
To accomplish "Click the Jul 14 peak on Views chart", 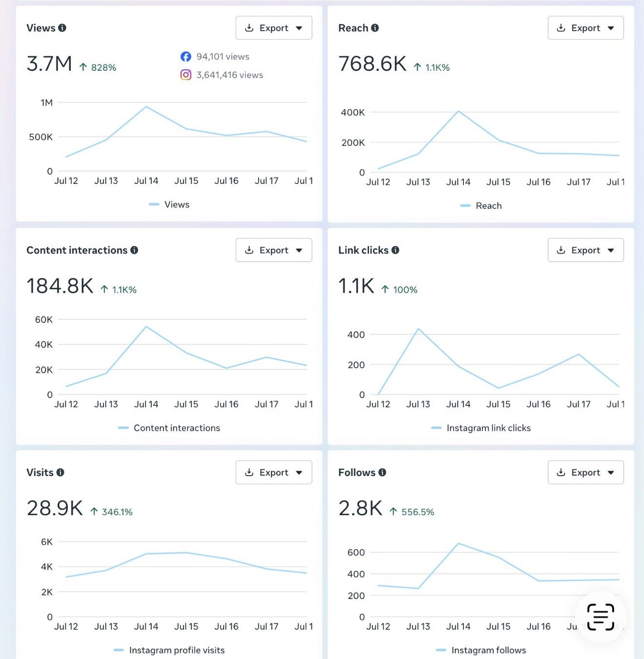I will click(146, 107).
